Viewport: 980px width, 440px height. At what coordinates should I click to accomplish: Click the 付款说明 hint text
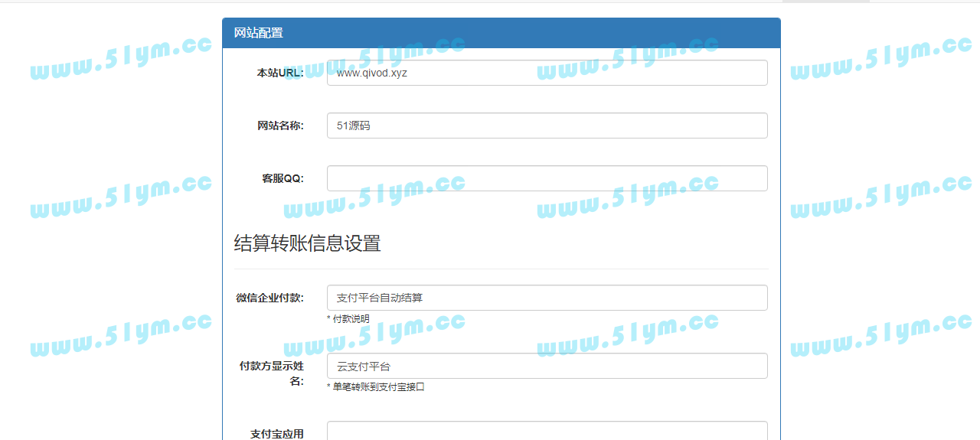[x=348, y=318]
